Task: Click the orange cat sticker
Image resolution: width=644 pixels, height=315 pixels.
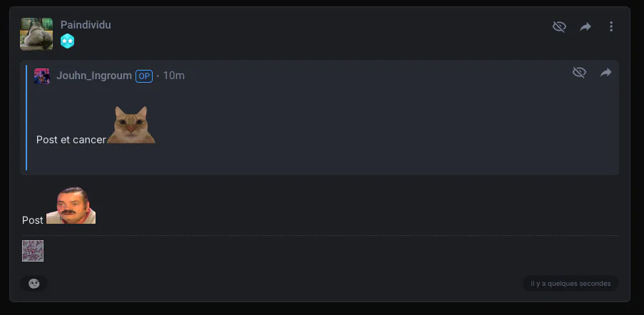Action: tap(131, 125)
